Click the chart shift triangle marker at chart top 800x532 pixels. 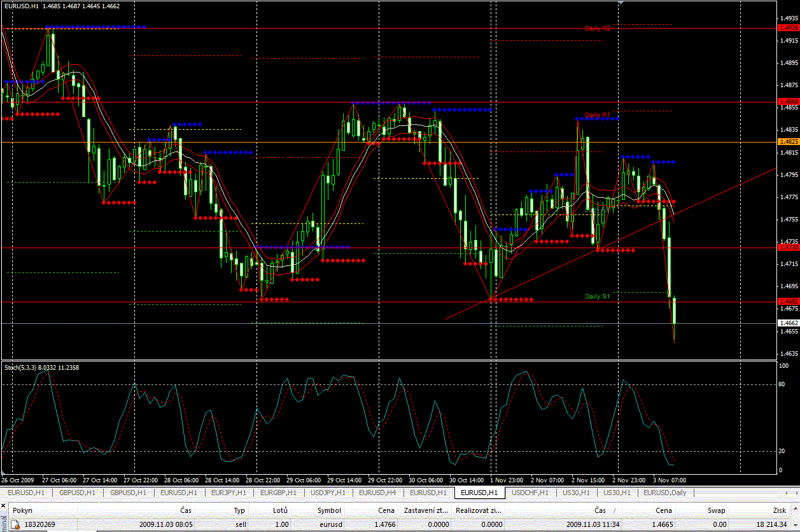[x=621, y=3]
